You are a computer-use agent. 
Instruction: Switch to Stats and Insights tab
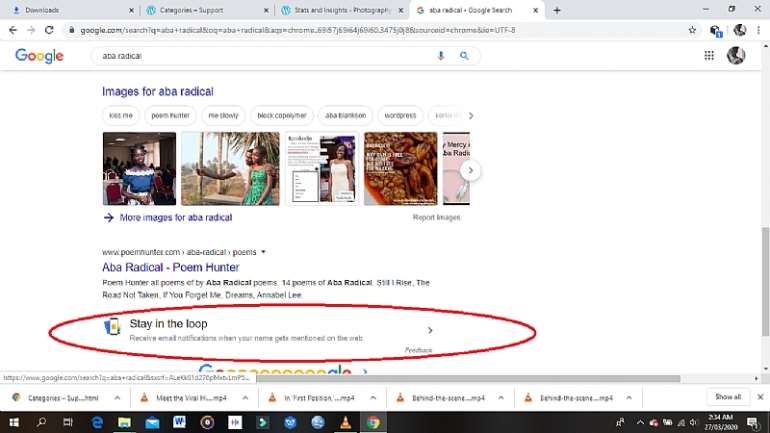tap(343, 10)
